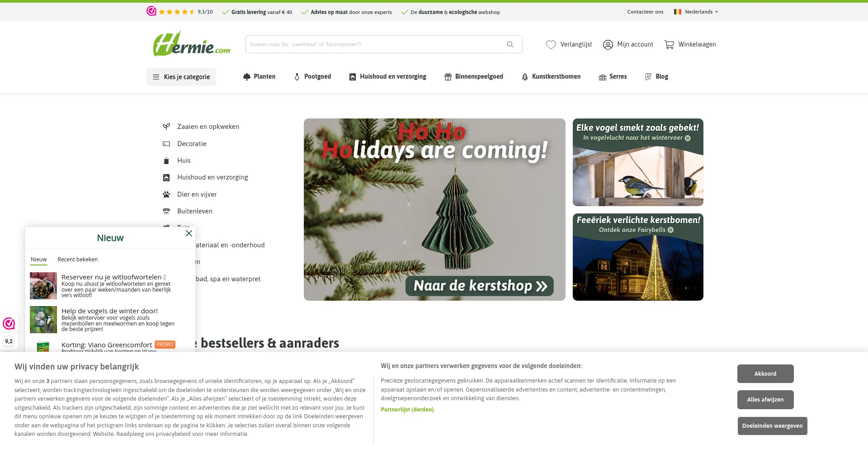Click the paw icon for Dier en vijver

166,194
